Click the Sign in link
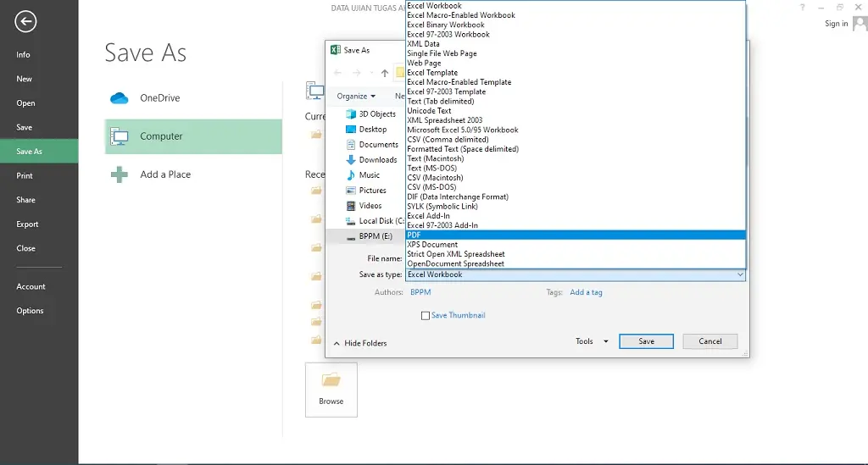The width and height of the screenshot is (868, 465). (x=836, y=24)
